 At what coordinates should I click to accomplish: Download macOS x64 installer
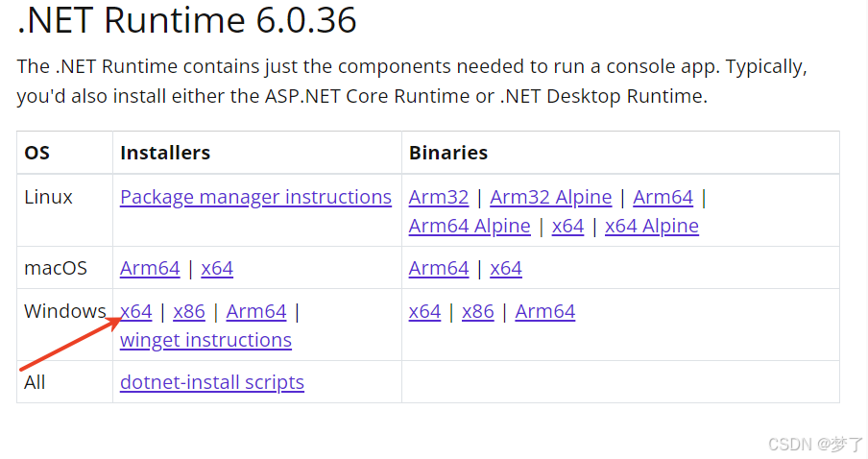tap(217, 269)
